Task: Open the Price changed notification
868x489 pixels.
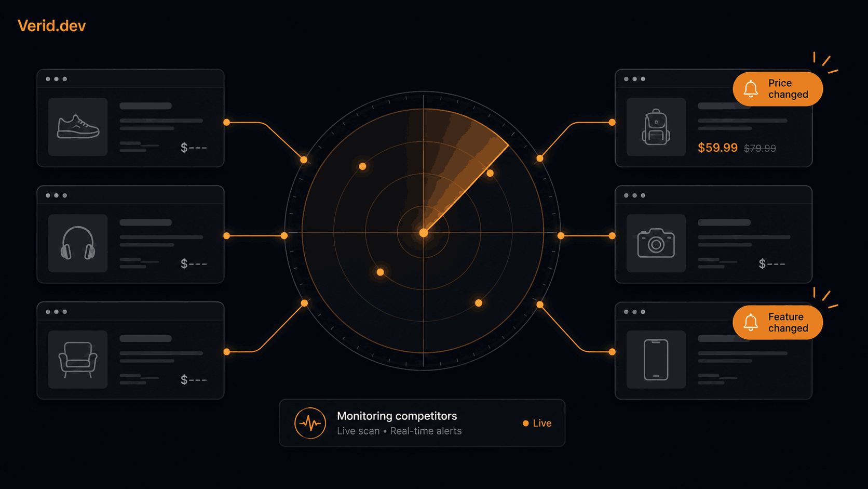Action: click(x=778, y=89)
